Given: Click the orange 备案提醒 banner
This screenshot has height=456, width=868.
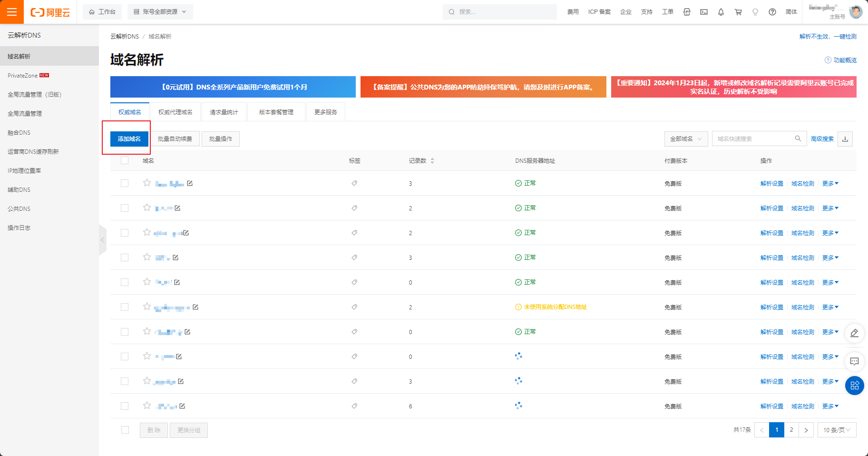Looking at the screenshot, I should pyautogui.click(x=483, y=87).
